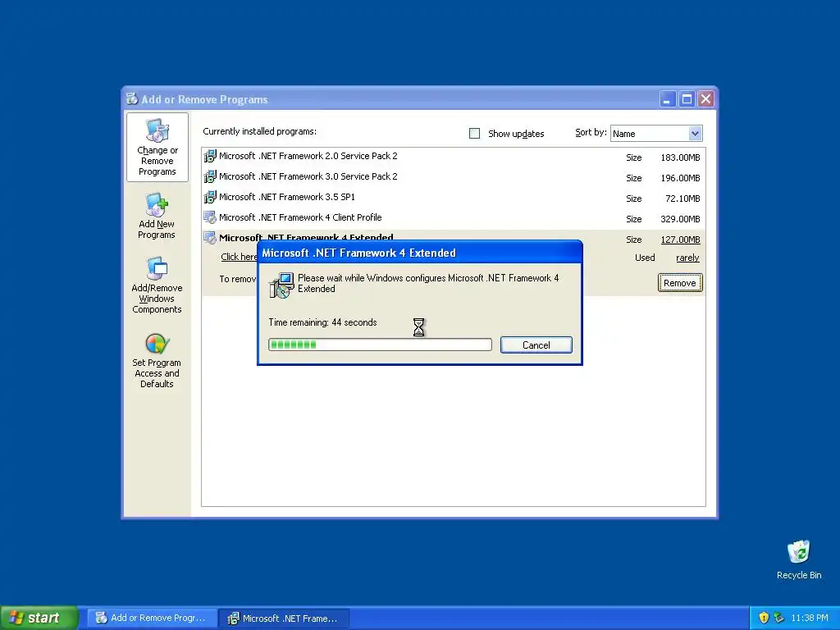Close the Add or Remove Programs window
Image resolution: width=840 pixels, height=630 pixels.
(706, 99)
